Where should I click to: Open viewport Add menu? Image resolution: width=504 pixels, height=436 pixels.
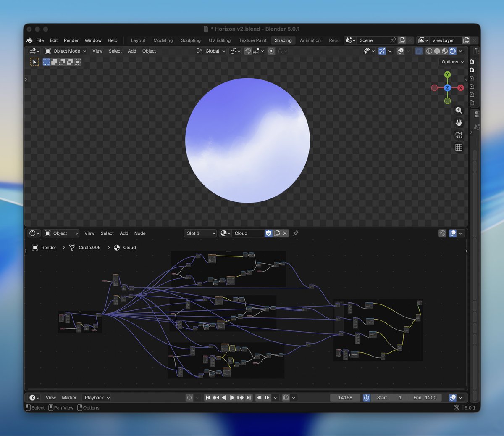click(132, 51)
